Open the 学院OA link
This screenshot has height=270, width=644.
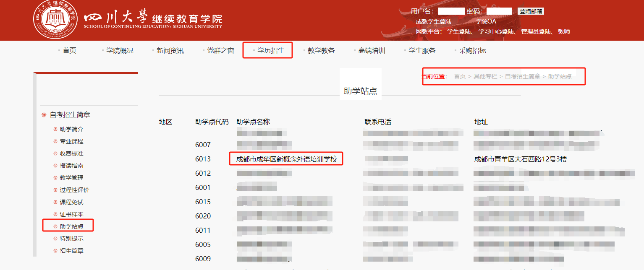[486, 21]
